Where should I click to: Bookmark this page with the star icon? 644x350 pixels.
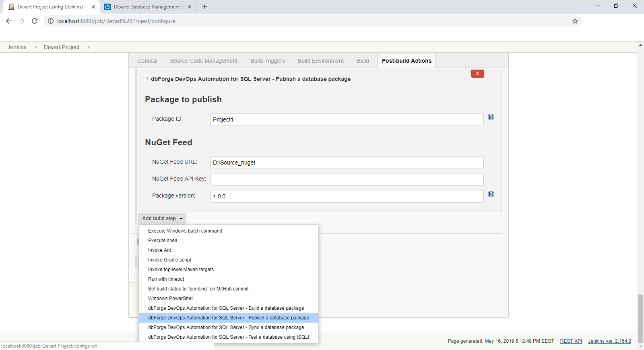pyautogui.click(x=575, y=21)
